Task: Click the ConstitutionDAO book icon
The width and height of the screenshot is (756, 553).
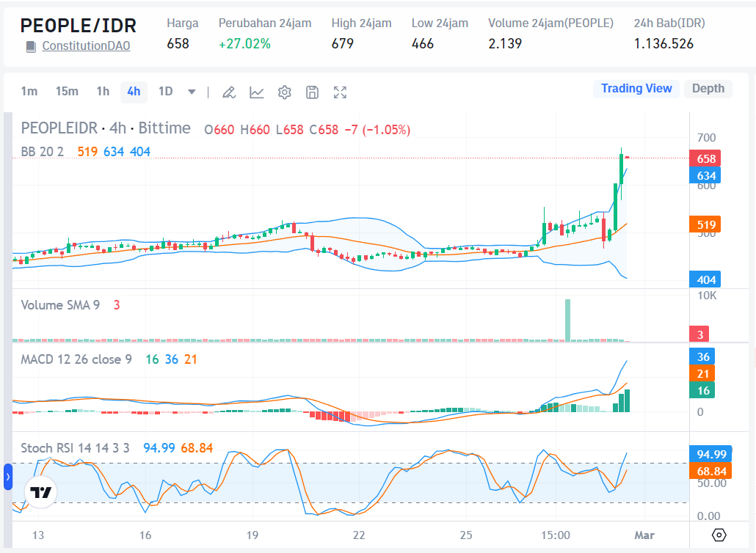Action: coord(31,47)
